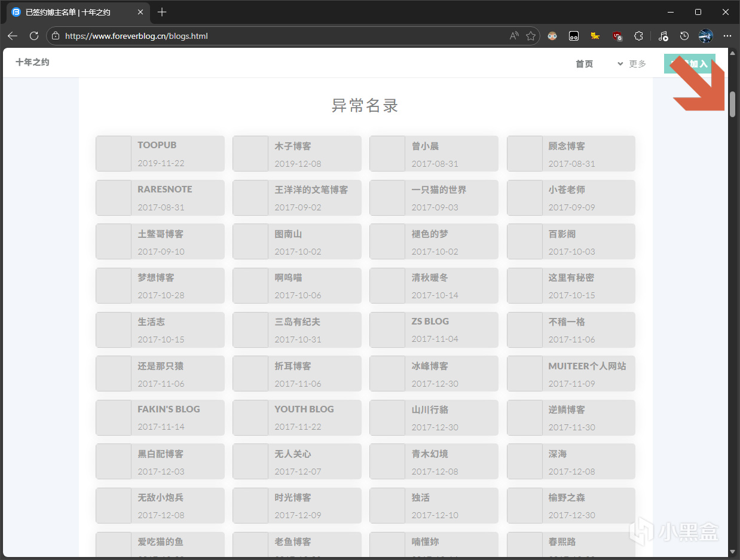Click the 土鳖哥博客 entry
The width and height of the screenshot is (740, 560).
[x=160, y=241]
